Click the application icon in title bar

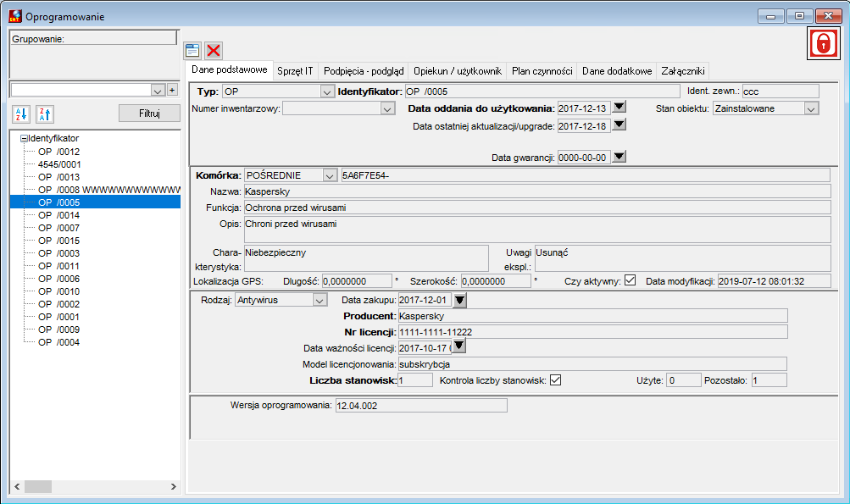point(15,16)
